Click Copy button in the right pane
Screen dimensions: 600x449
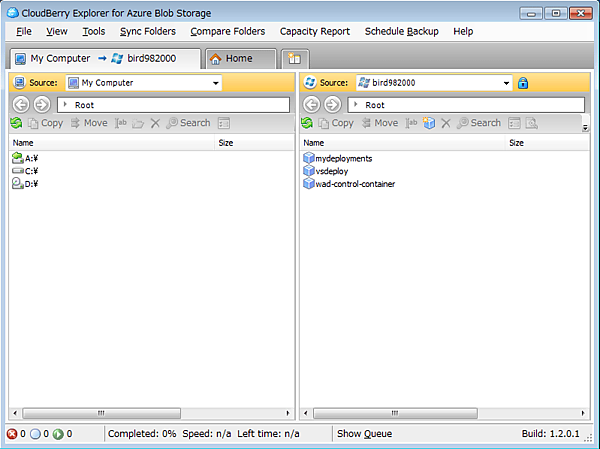[335, 123]
